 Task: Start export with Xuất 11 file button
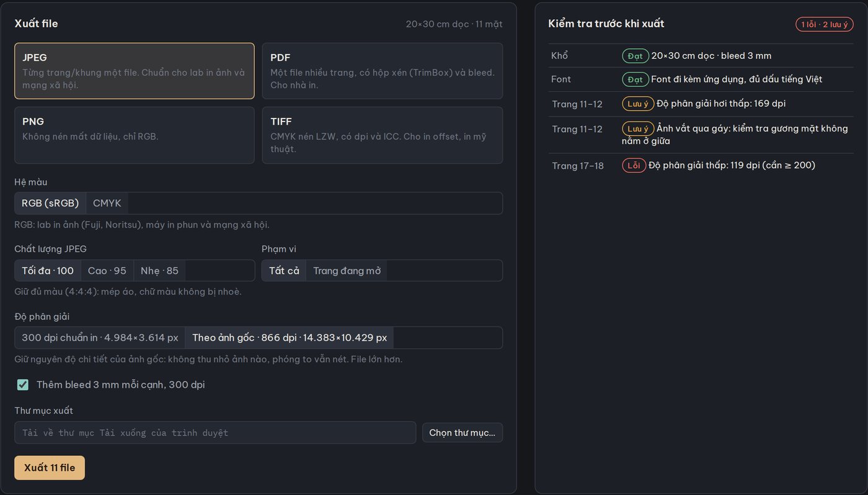tap(50, 468)
